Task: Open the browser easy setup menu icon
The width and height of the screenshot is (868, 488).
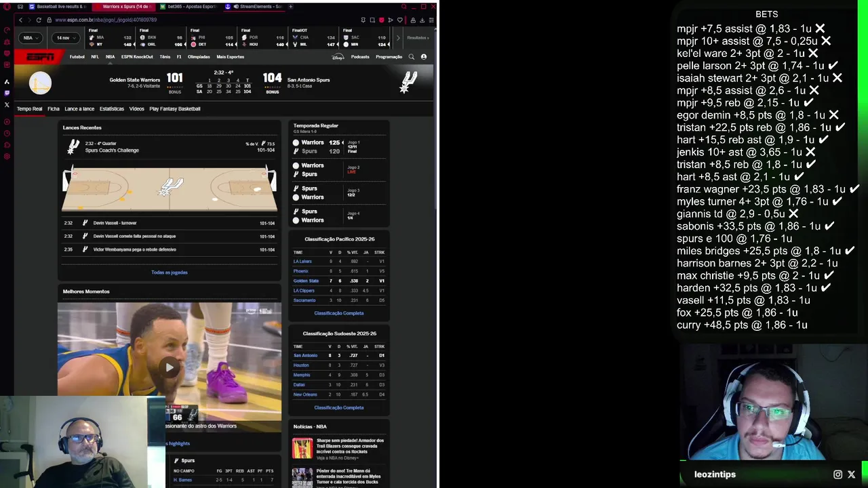Action: click(x=431, y=20)
